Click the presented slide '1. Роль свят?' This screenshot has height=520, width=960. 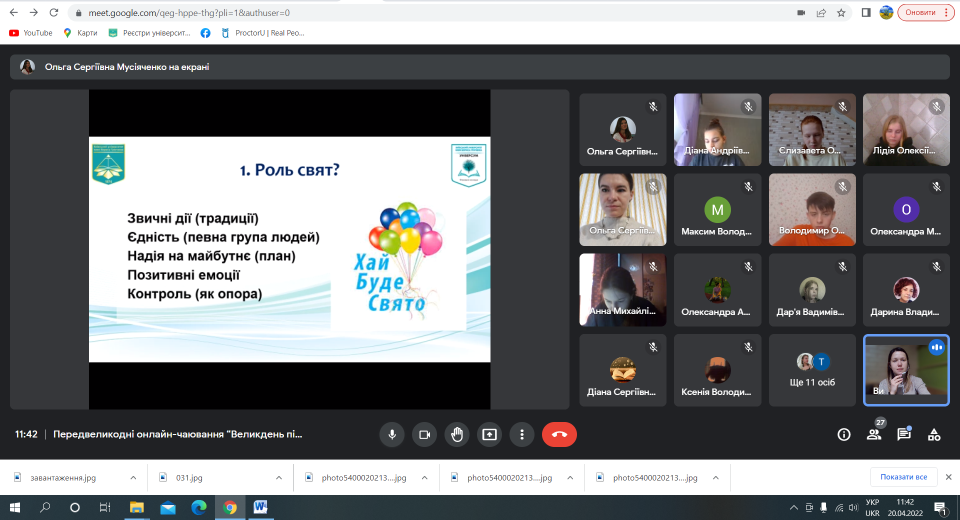click(290, 249)
